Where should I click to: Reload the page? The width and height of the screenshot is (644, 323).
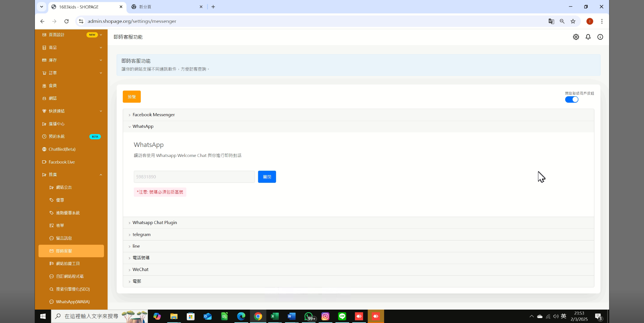coord(66,21)
